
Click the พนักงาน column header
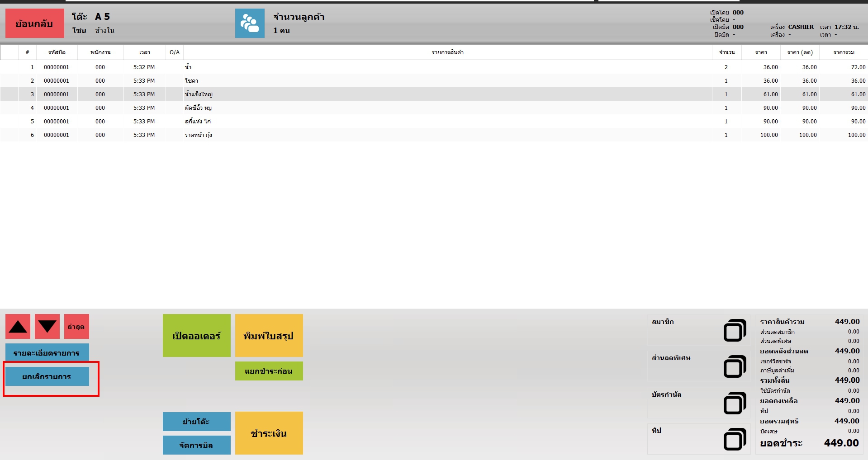(100, 52)
